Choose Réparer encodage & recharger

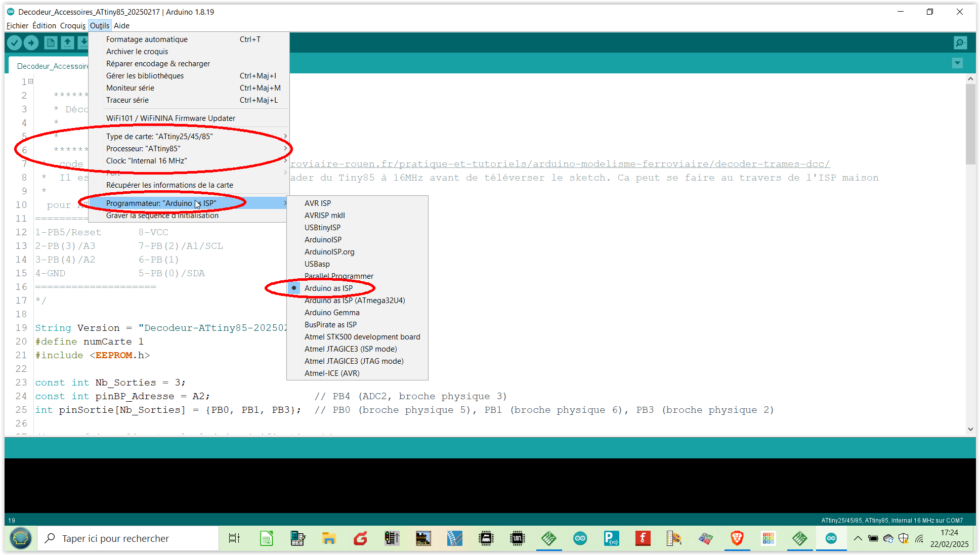pyautogui.click(x=189, y=64)
